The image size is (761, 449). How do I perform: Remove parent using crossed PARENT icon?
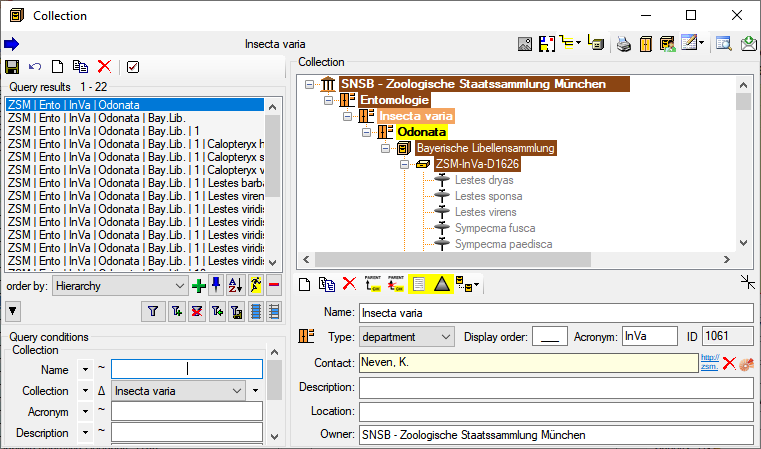click(396, 283)
